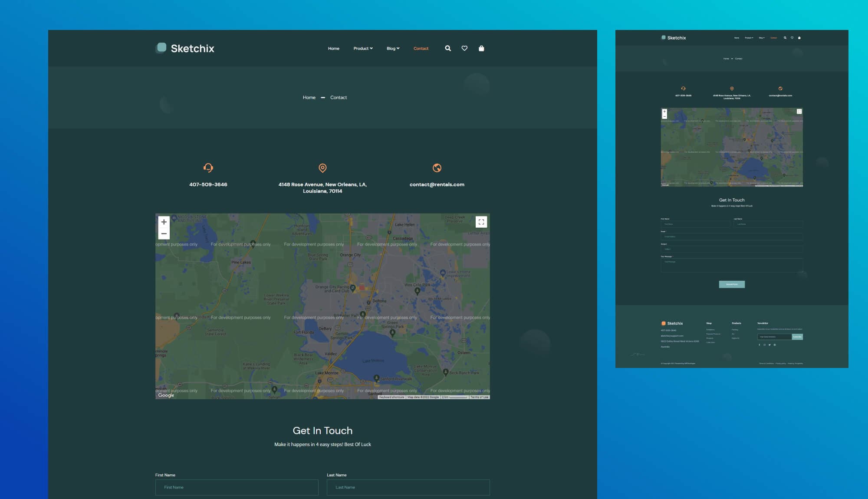
Task: Click the location pin address icon
Action: pos(322,168)
